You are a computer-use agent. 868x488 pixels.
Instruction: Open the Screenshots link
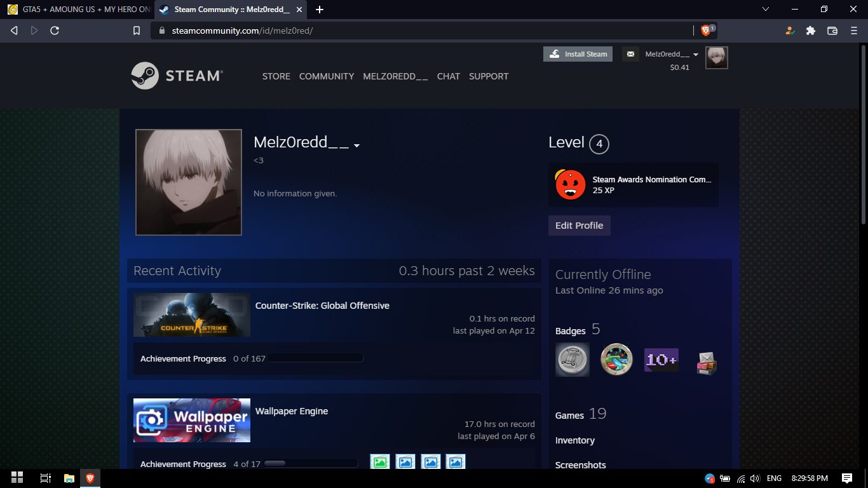point(581,465)
